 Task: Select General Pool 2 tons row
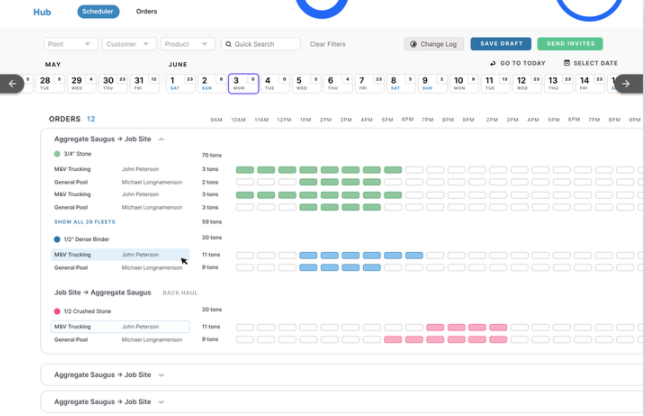[x=120, y=182]
